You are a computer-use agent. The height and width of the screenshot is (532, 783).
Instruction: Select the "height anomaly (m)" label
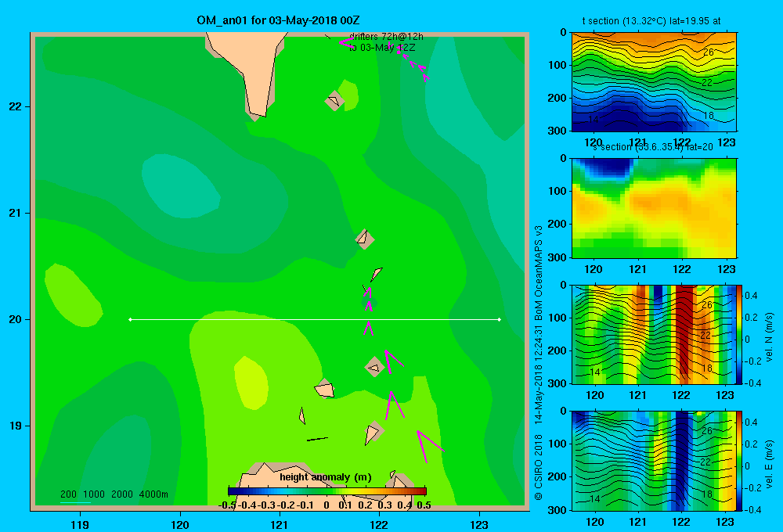[x=325, y=477]
